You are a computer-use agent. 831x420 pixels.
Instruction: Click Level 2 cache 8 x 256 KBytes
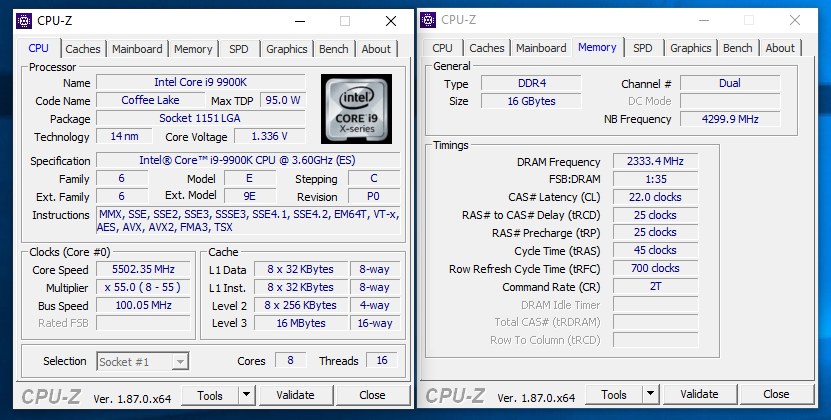click(x=300, y=305)
